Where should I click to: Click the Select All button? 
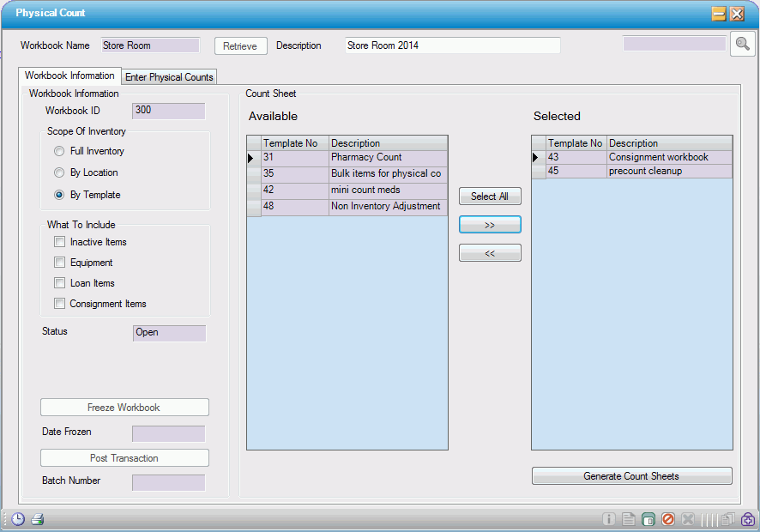pyautogui.click(x=490, y=196)
